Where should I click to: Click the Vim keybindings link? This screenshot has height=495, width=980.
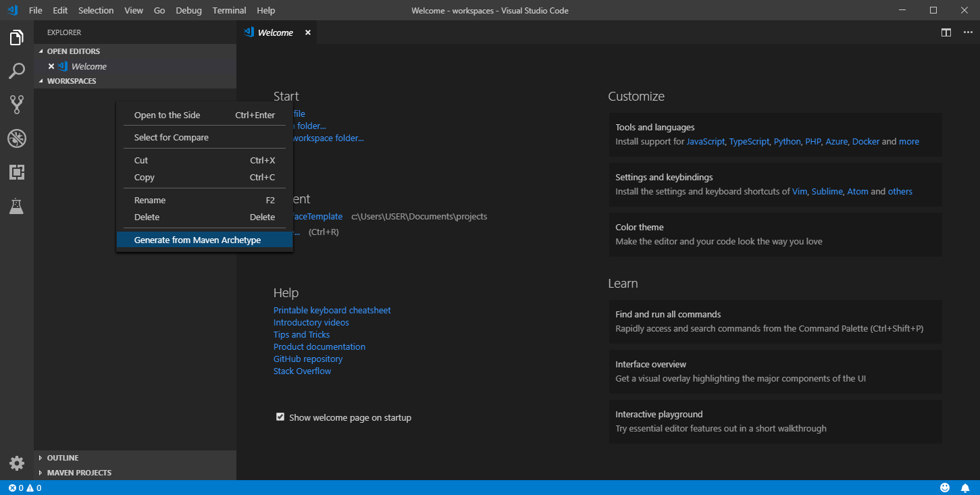[800, 191]
